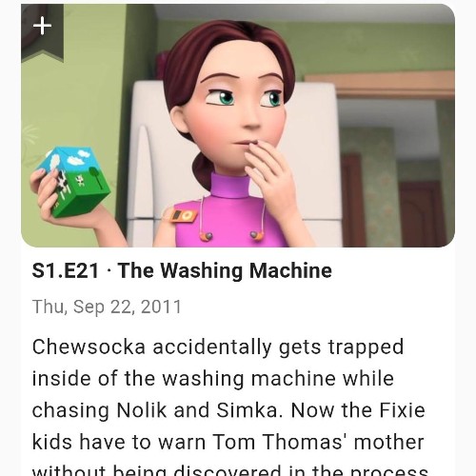
Task: Click the hanging orange earphones in the image
Action: (231, 235)
